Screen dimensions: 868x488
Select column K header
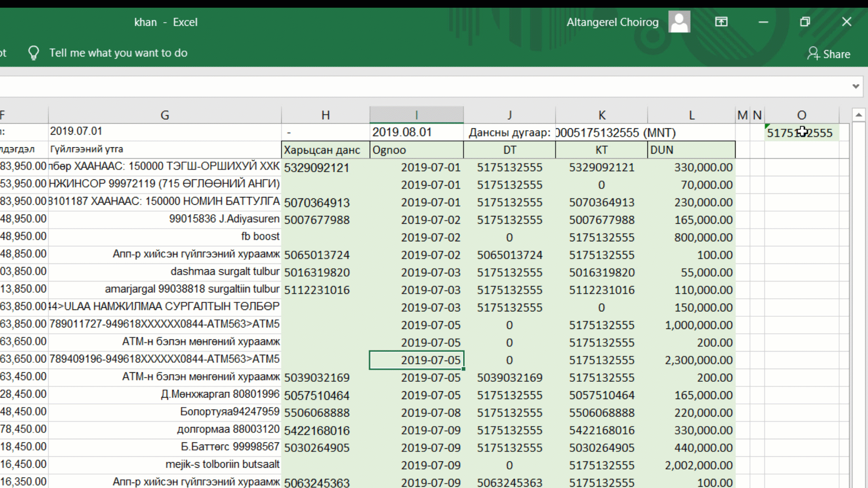[x=601, y=115]
